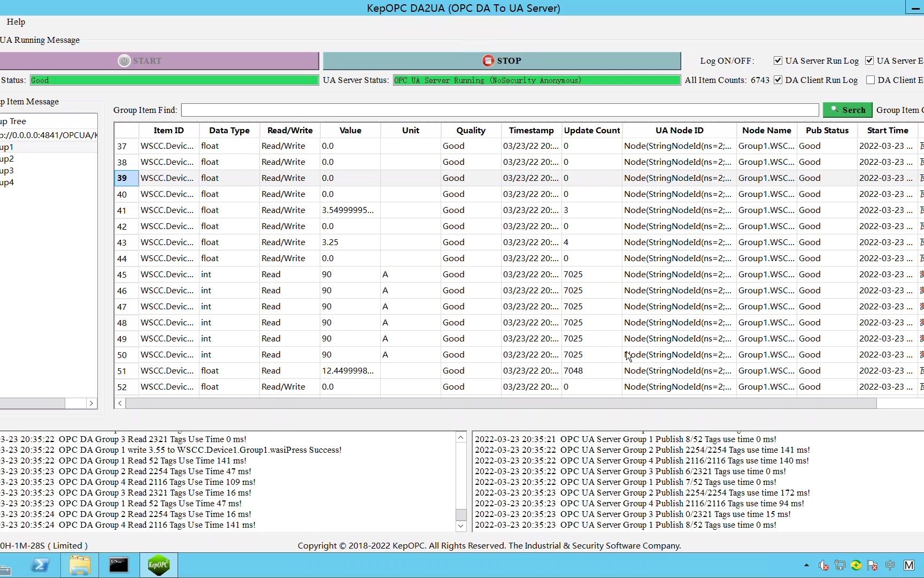
Task: Click the UA Server Status running field
Action: 537,80
